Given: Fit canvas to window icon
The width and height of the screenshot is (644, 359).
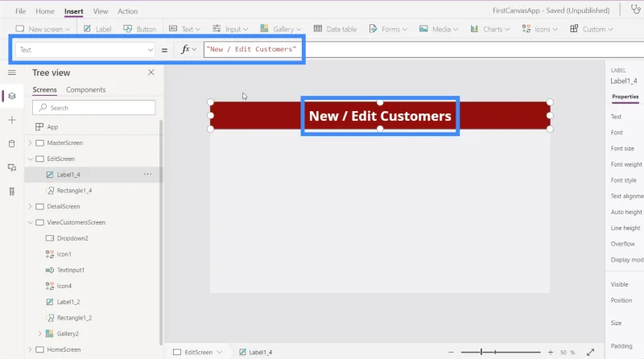Looking at the screenshot, I should pos(590,352).
